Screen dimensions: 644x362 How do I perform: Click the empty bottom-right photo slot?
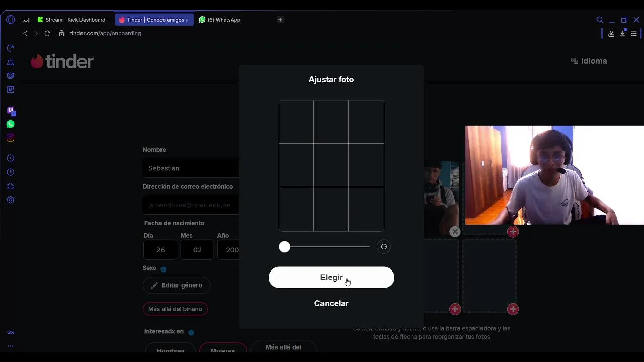pyautogui.click(x=490, y=276)
